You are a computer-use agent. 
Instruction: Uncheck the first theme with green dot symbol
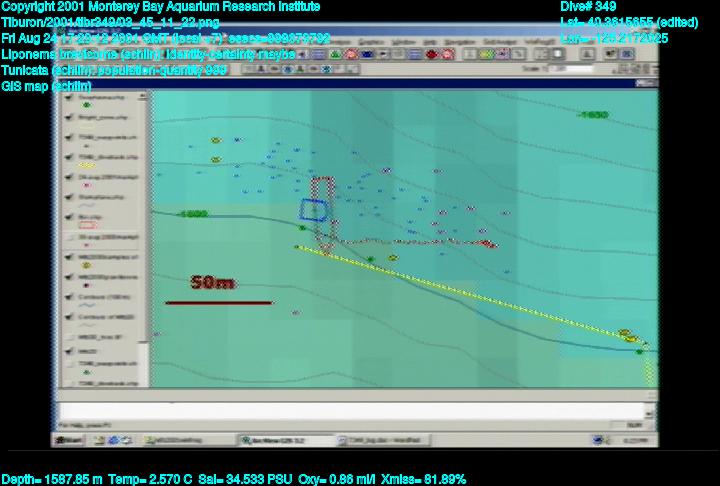69,97
